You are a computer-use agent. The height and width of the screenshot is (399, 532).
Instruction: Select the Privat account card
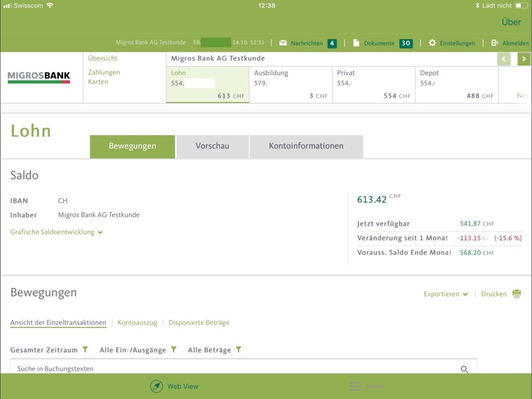click(x=374, y=84)
